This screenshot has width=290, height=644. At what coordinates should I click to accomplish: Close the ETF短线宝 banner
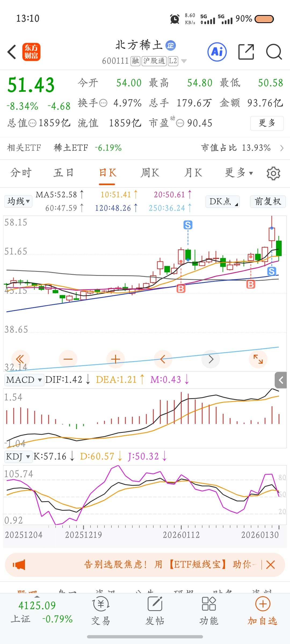click(270, 565)
